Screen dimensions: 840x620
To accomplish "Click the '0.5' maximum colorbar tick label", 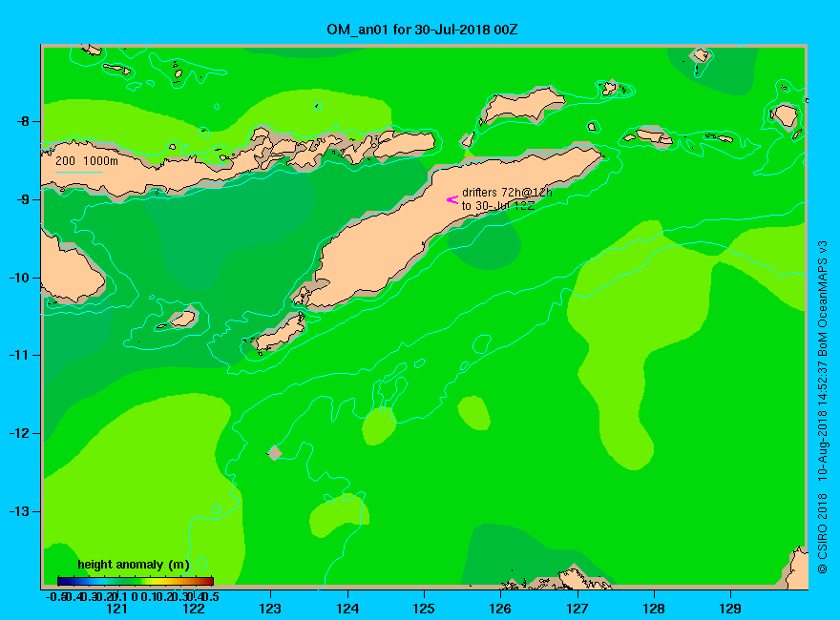I will coord(211,596).
